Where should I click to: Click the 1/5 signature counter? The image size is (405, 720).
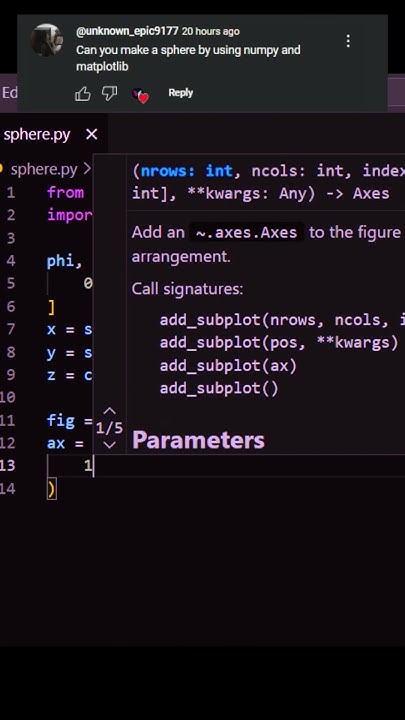tap(109, 428)
